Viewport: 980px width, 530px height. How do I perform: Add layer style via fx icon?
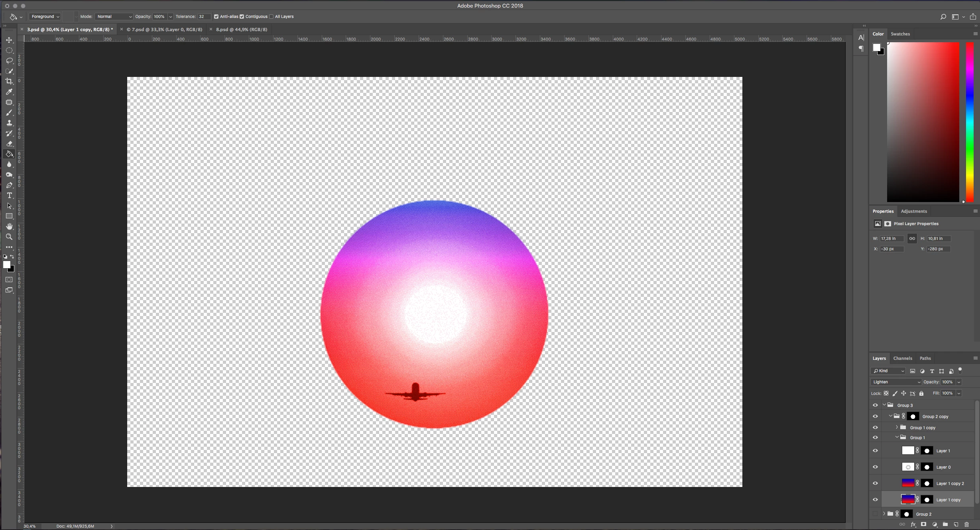913,524
